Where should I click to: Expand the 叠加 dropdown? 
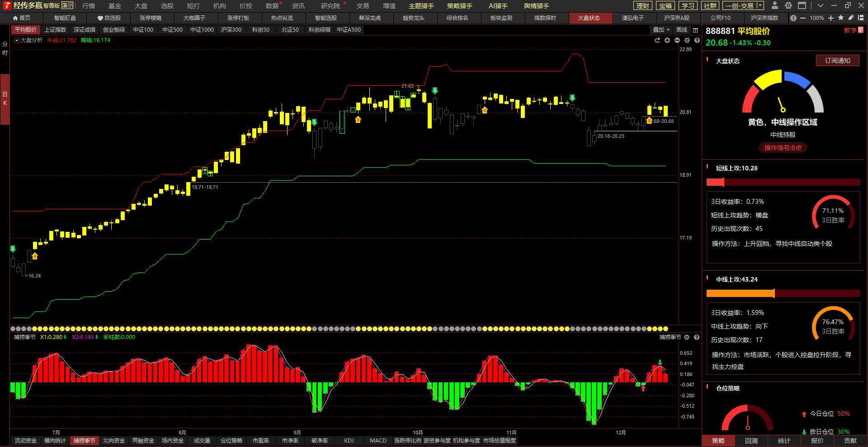[x=661, y=30]
